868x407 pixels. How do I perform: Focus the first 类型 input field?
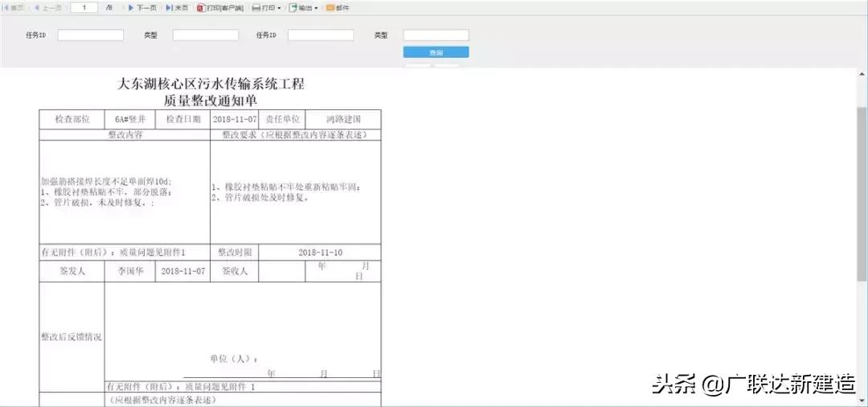tap(206, 35)
